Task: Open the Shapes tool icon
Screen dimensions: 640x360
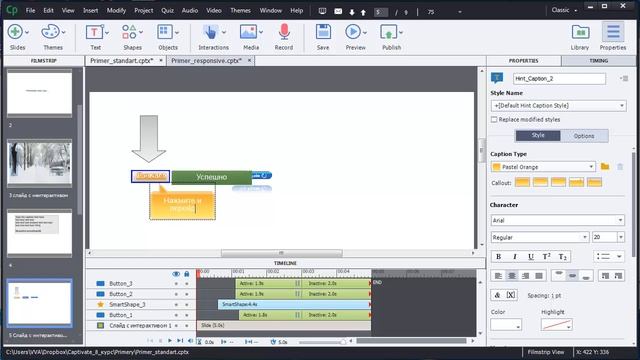Action: (x=129, y=32)
